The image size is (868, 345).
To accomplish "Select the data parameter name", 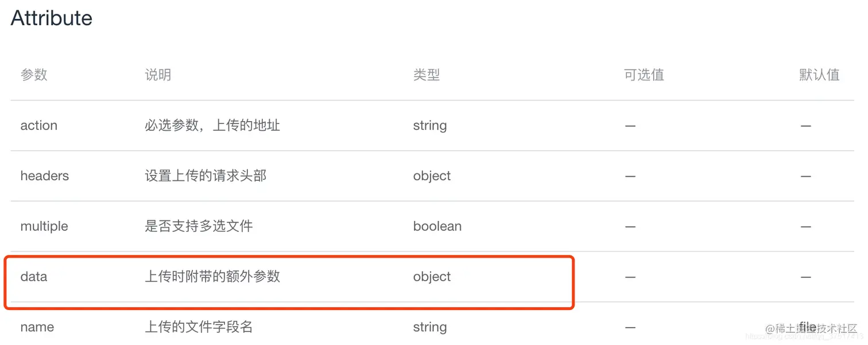I will click(34, 277).
